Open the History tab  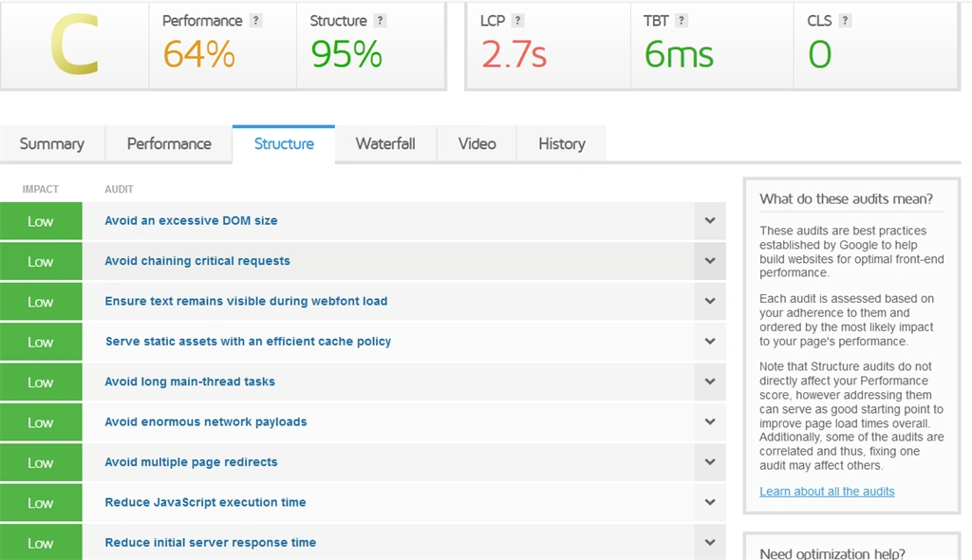(x=562, y=144)
